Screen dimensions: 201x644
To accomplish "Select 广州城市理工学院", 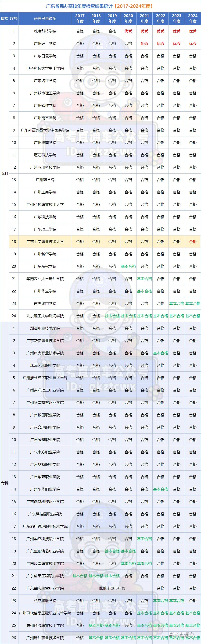I will point(45,93).
